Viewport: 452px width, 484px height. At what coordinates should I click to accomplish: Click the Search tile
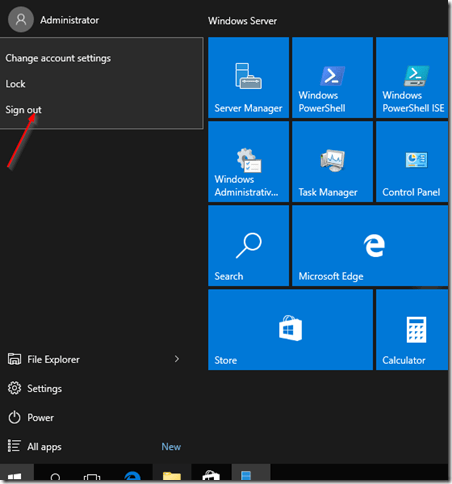click(x=248, y=246)
